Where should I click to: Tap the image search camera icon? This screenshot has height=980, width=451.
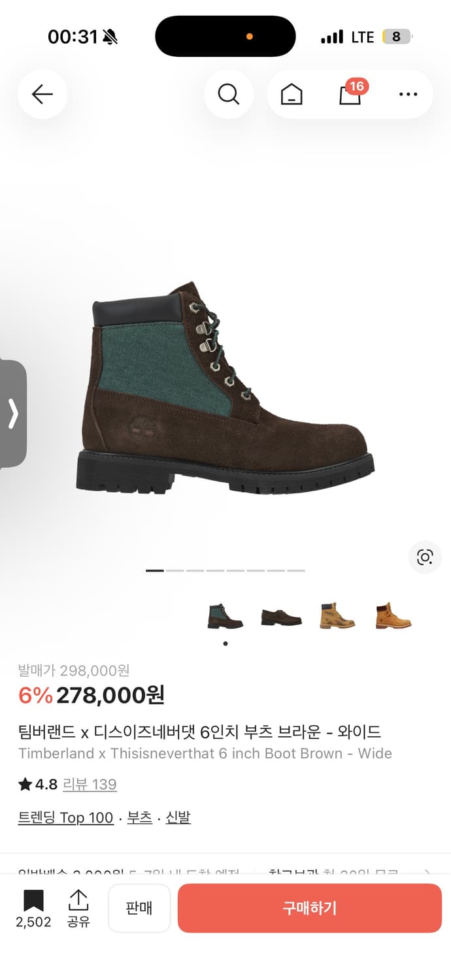pyautogui.click(x=425, y=557)
